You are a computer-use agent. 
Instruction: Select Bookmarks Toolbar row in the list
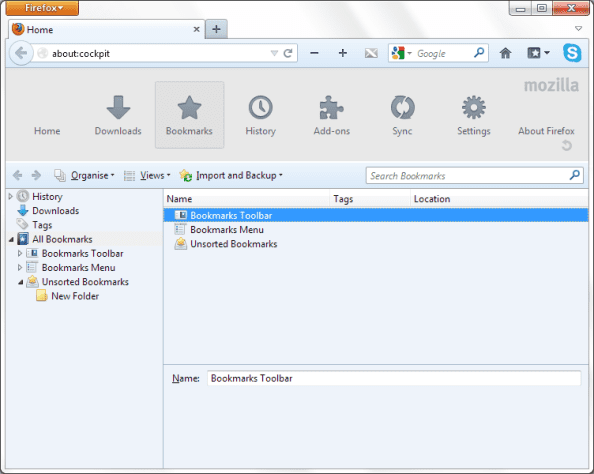click(x=376, y=216)
